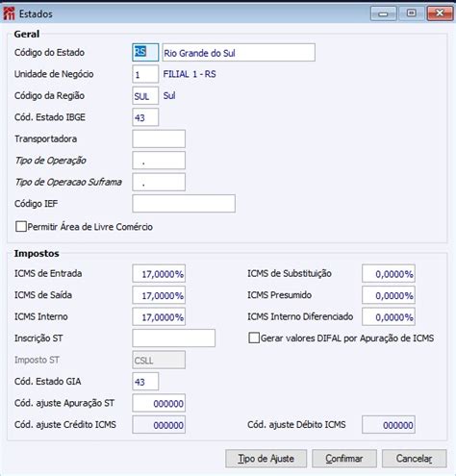Viewport: 456px width, 476px height.
Task: Minimize the Estados window
Action: pyautogui.click(x=383, y=13)
